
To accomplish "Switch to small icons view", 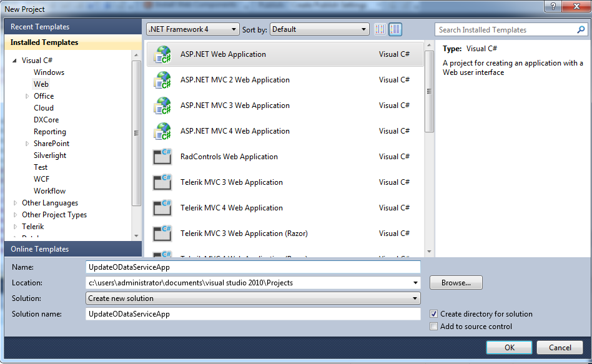I will click(380, 29).
